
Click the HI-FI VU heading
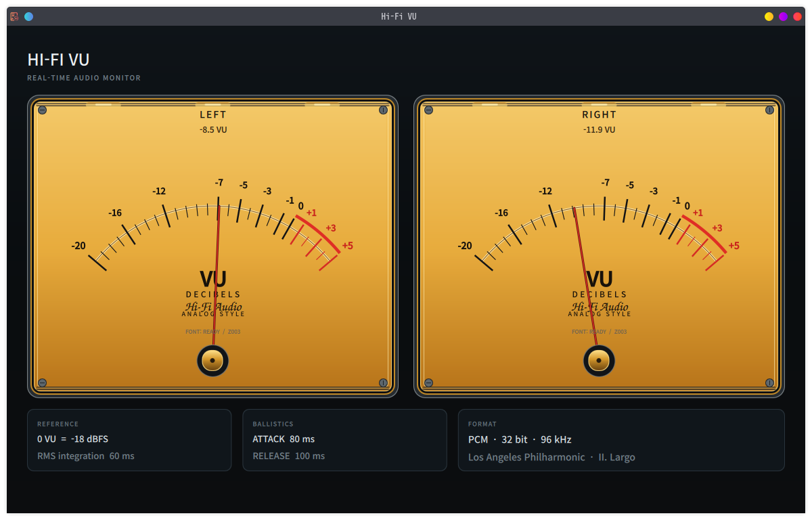coord(58,60)
